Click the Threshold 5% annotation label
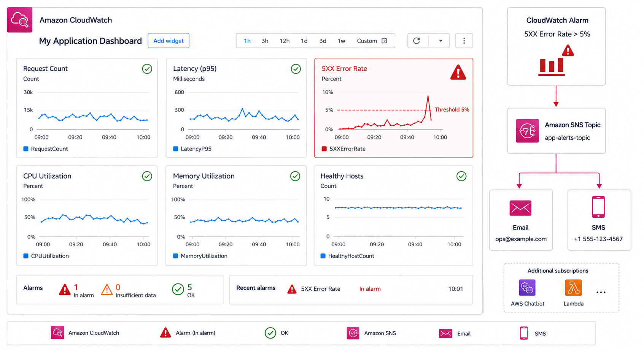644x353 pixels. [x=452, y=109]
